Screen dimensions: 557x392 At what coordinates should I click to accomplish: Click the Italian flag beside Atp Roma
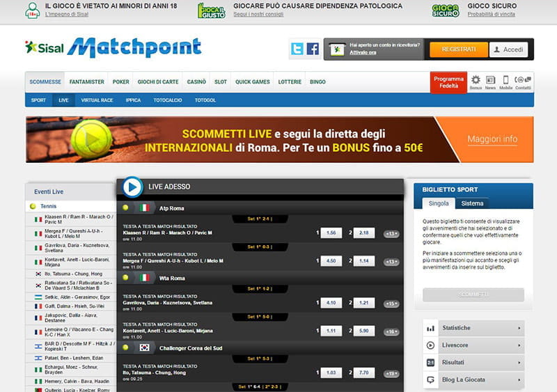pyautogui.click(x=144, y=208)
